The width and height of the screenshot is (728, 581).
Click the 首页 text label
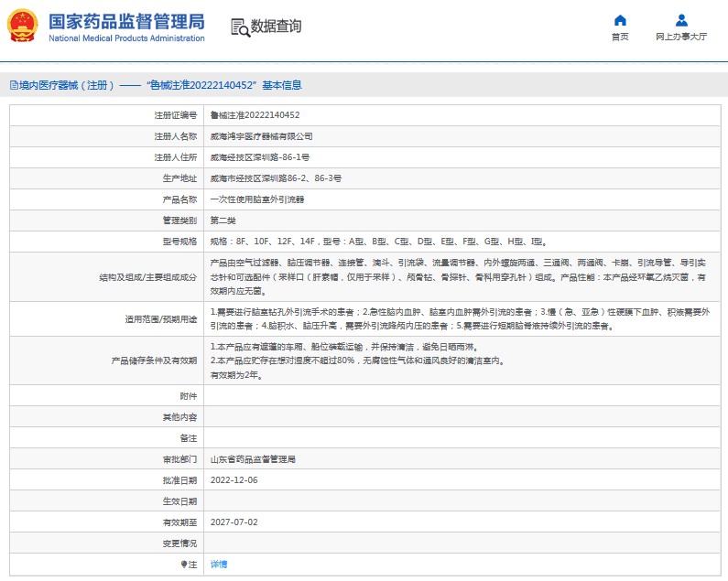tap(620, 38)
